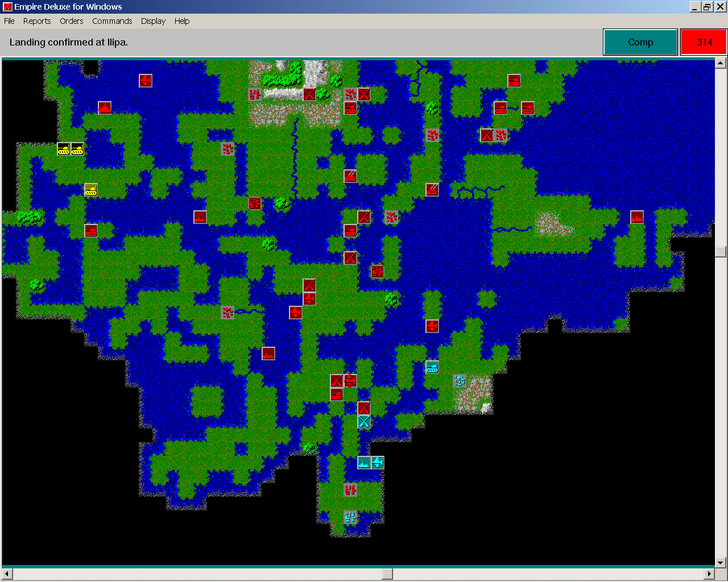Click red city at the river mouth

227,313
